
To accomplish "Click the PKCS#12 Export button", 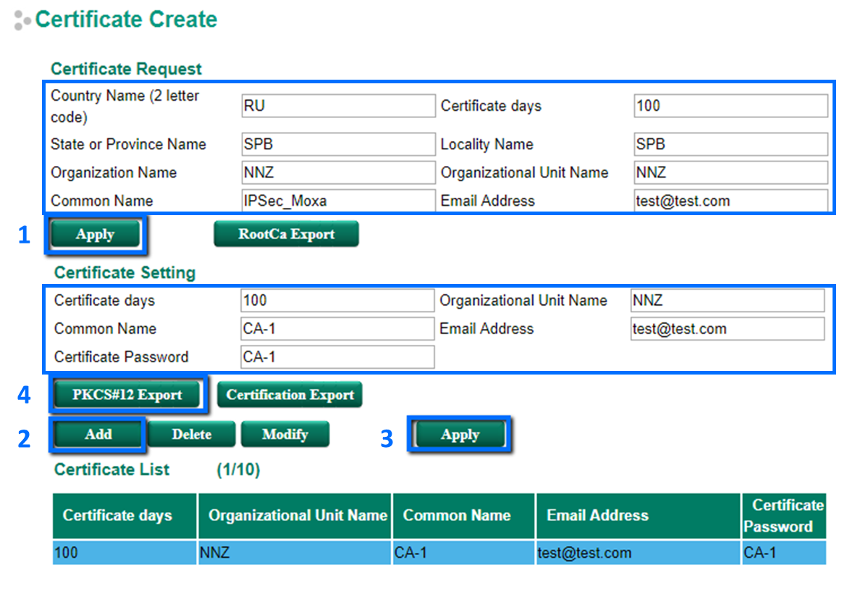I will (127, 395).
